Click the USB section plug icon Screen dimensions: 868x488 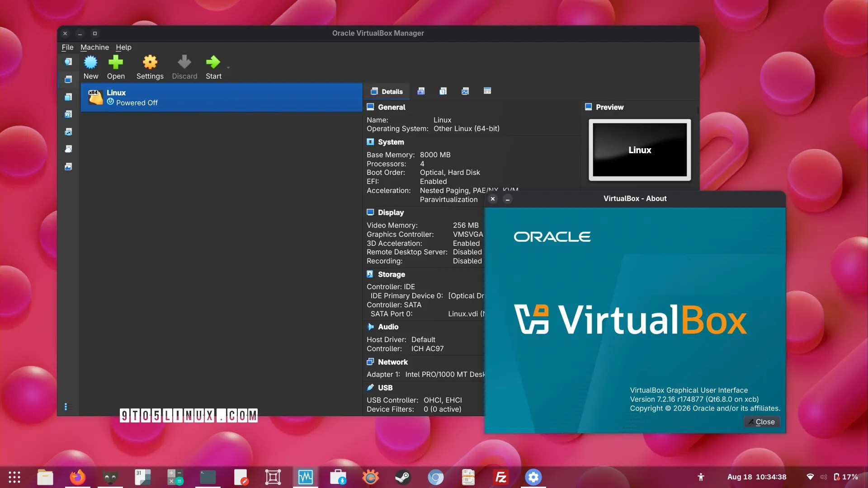coord(370,387)
